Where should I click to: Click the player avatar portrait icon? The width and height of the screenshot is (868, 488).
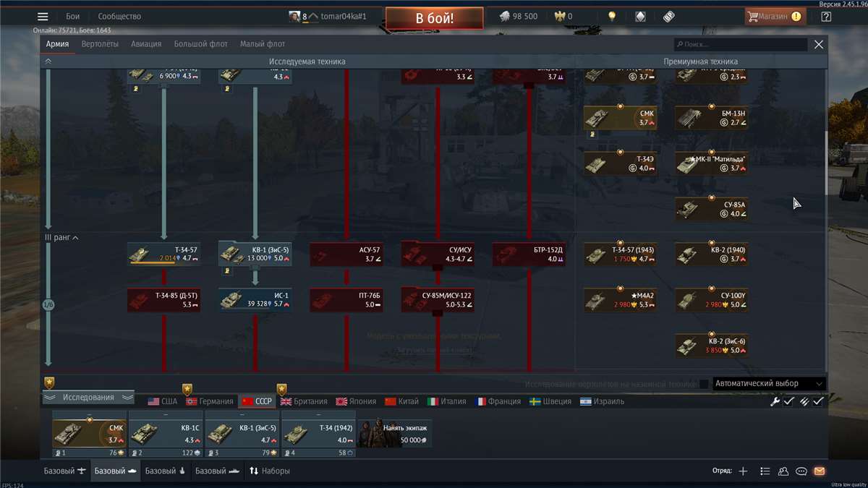click(x=294, y=16)
